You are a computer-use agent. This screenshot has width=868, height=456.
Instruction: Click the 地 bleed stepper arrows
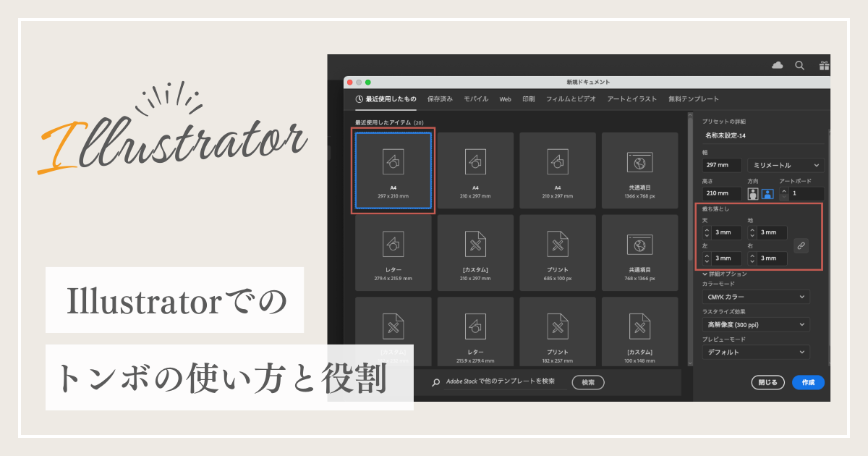[x=752, y=232]
